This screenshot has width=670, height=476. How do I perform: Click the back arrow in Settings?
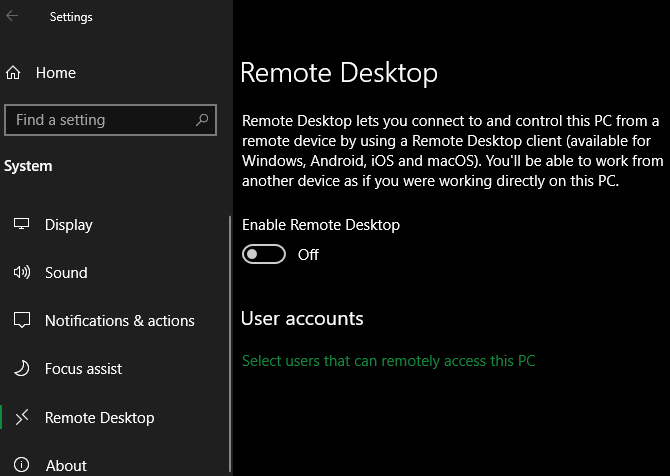(13, 16)
